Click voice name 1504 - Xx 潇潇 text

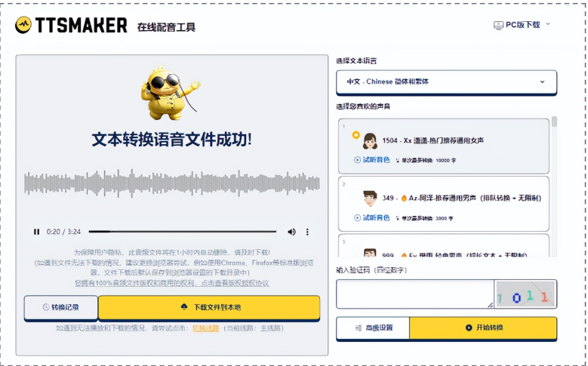[433, 140]
